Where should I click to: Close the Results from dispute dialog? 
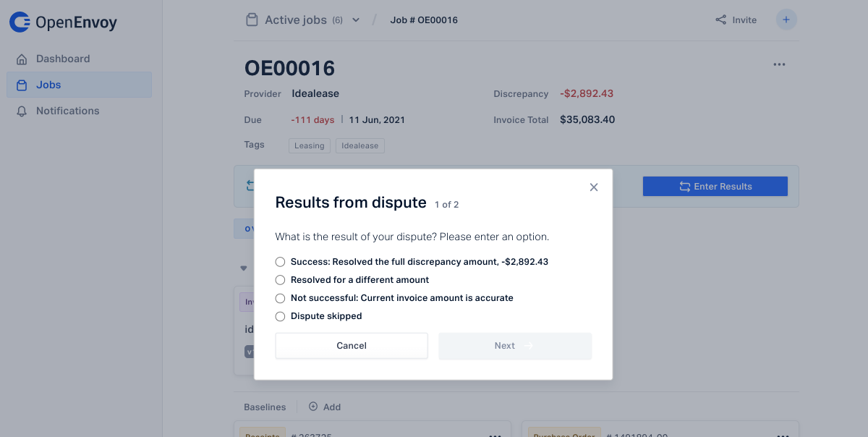tap(594, 187)
